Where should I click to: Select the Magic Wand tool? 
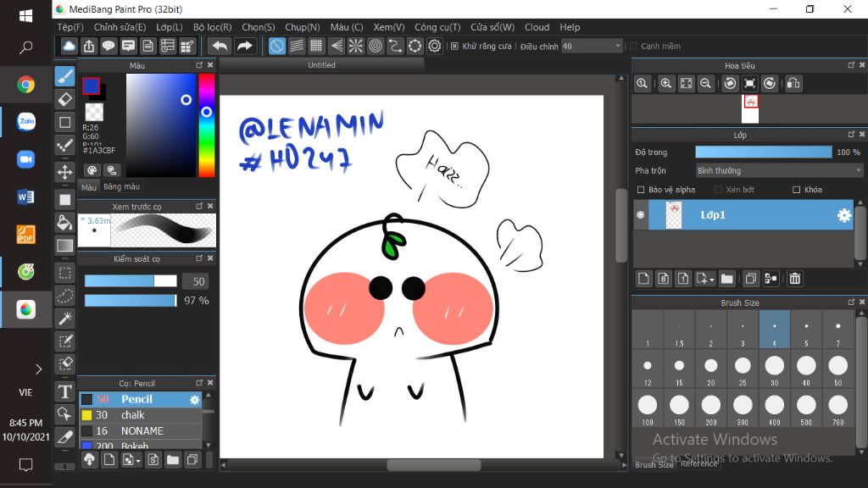pos(64,319)
